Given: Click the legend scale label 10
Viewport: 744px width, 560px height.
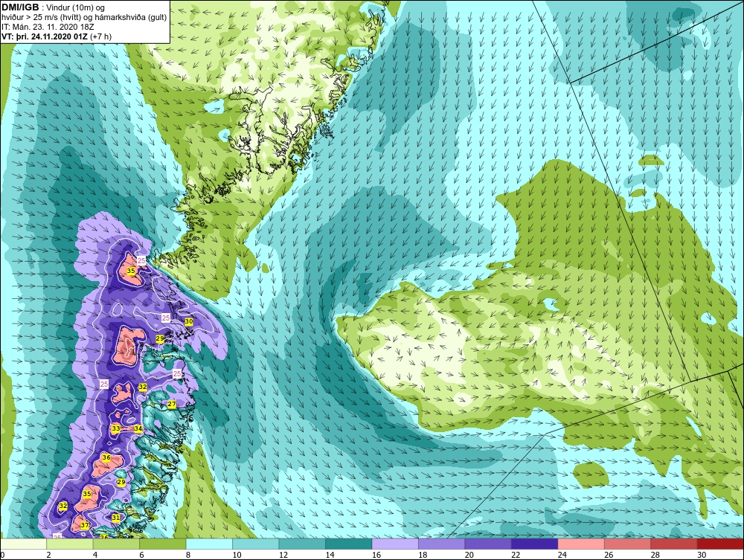Looking at the screenshot, I should (x=237, y=555).
